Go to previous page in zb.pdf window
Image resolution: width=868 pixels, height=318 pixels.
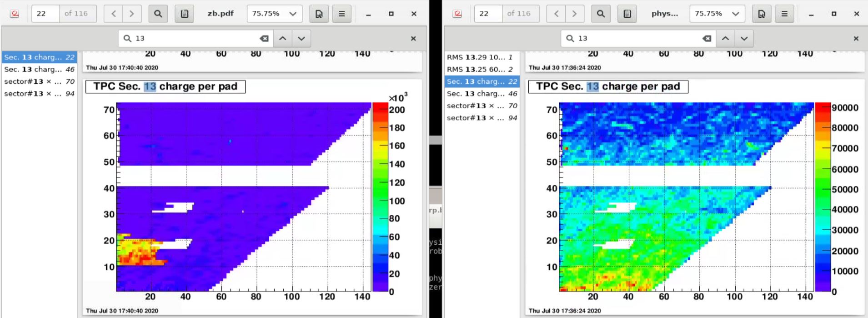114,14
